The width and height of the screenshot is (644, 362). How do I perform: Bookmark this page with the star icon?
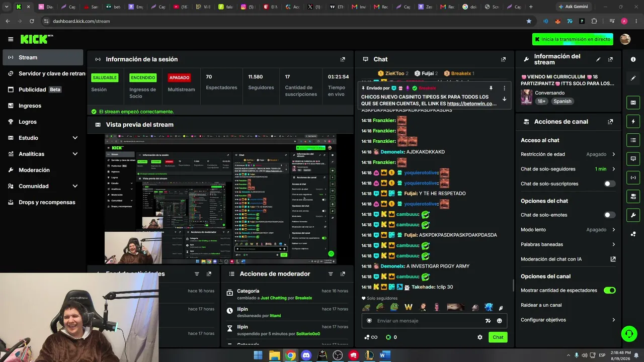coord(529,21)
